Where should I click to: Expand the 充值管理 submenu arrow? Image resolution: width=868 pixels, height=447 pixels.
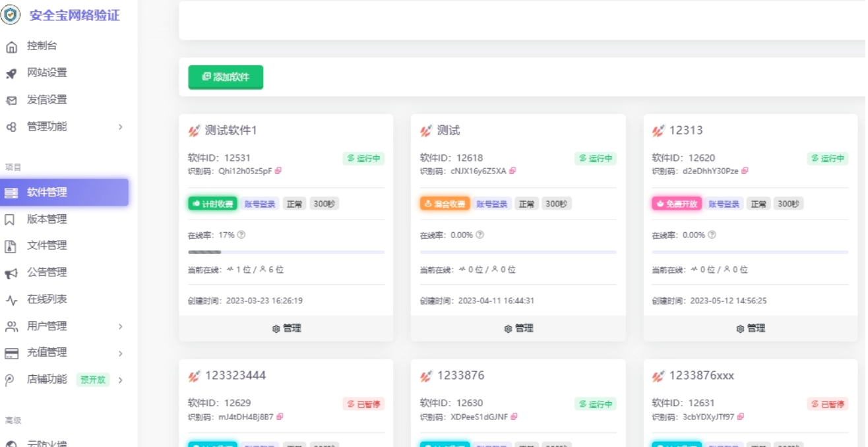click(x=121, y=353)
